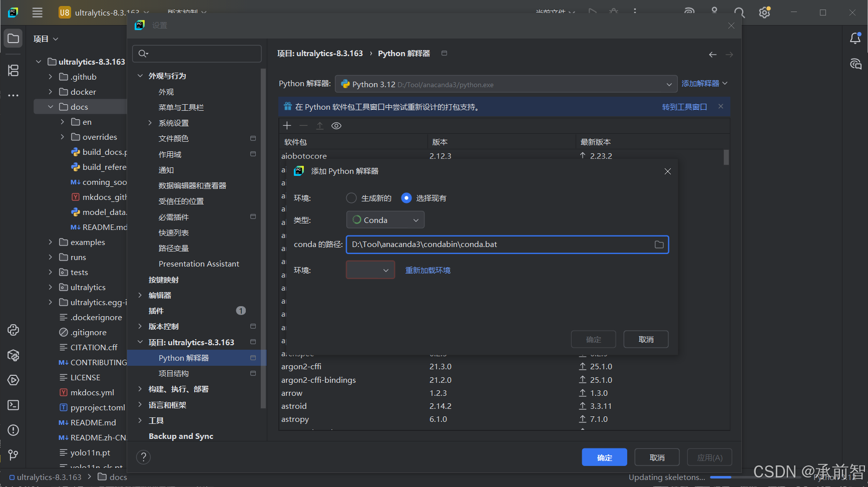The width and height of the screenshot is (868, 487).
Task: Expand the Editor settings group
Action: click(140, 295)
